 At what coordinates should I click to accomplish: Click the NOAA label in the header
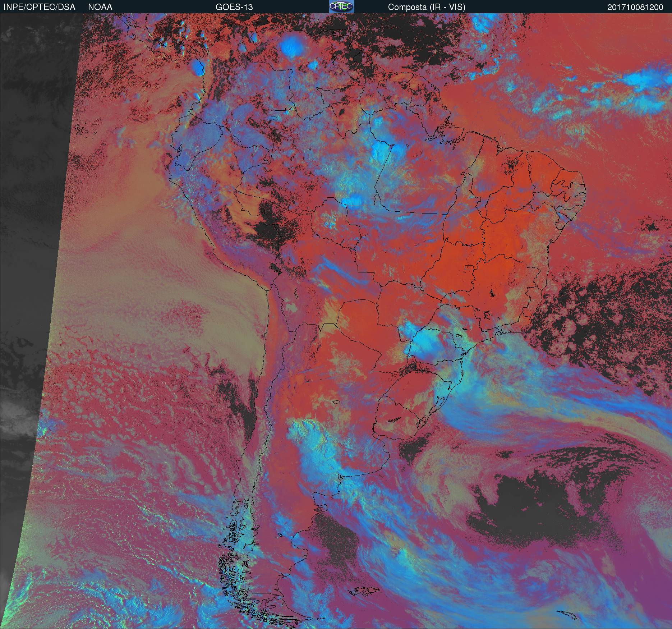pyautogui.click(x=100, y=7)
